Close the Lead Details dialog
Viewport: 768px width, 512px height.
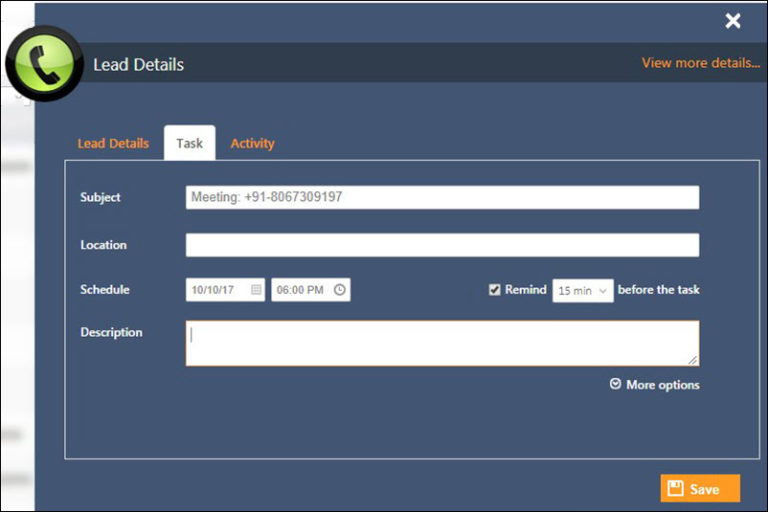point(733,21)
